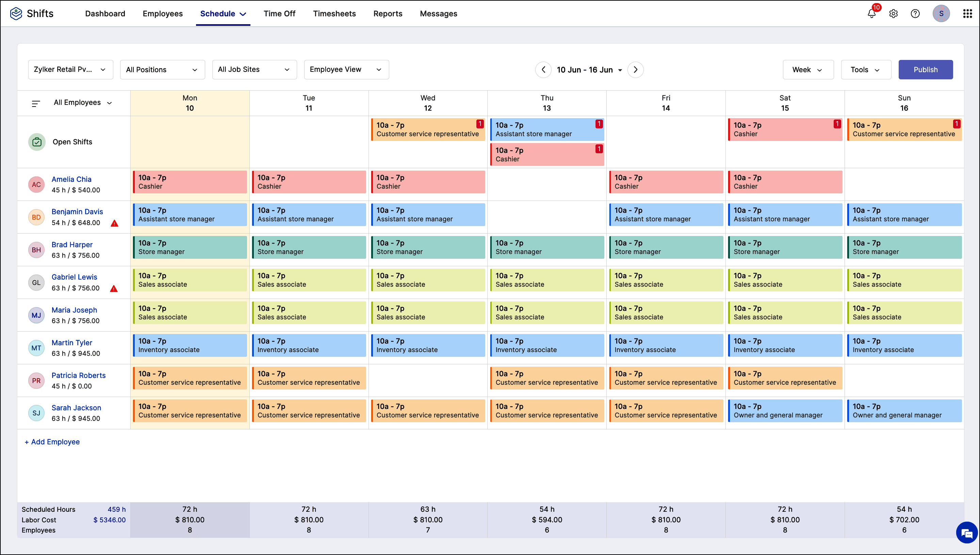Open the sort icon beside All Employees
Viewport: 980px width, 555px height.
pyautogui.click(x=35, y=103)
